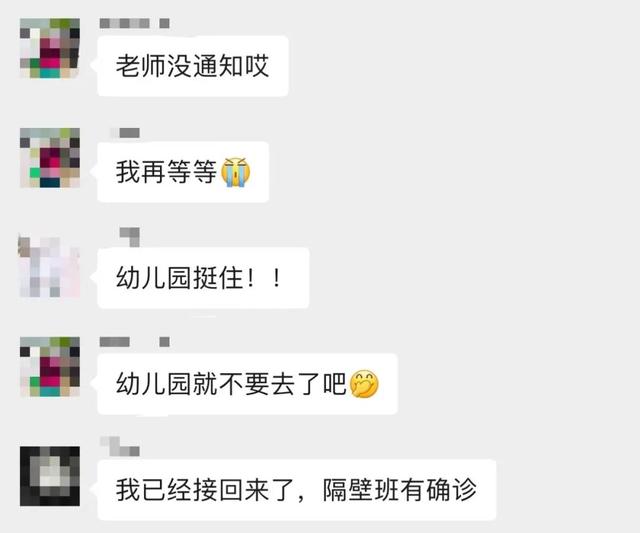Viewport: 640px width, 533px height.
Task: Click the text '老师没通知哎'
Action: (x=192, y=66)
